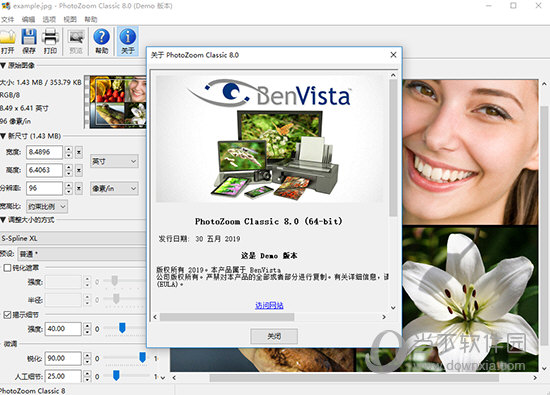Open the 编辑 menu
The width and height of the screenshot is (550, 395).
click(28, 19)
